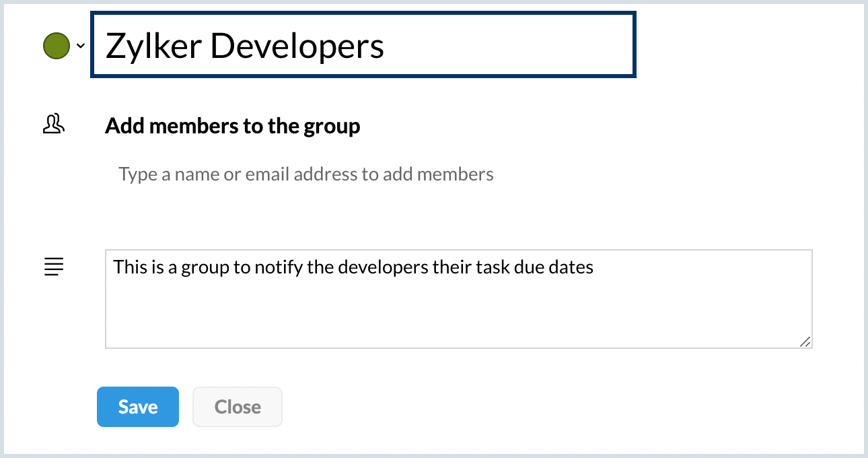Click the green group color circle
868x458 pixels.
57,46
